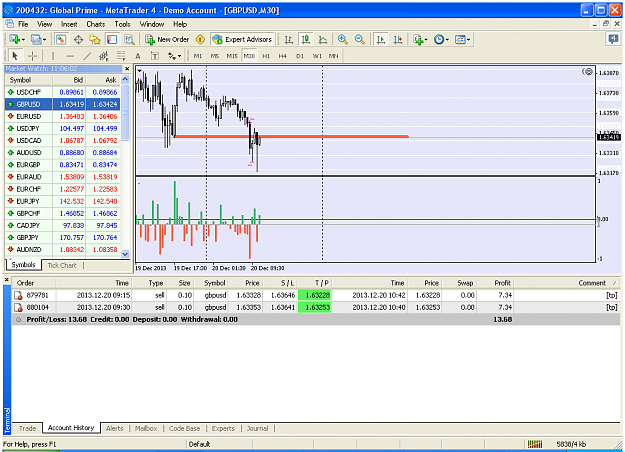Toggle Chart Shift
The image size is (625, 452).
tap(398, 39)
